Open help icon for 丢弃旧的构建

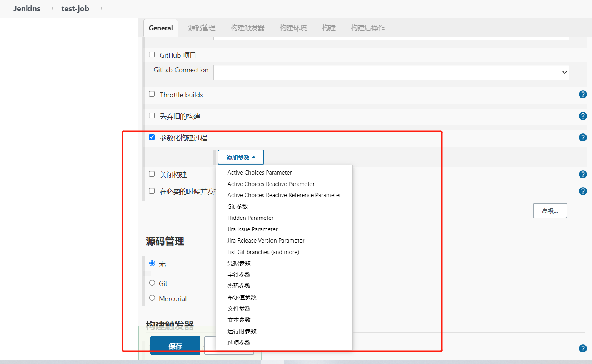point(583,116)
